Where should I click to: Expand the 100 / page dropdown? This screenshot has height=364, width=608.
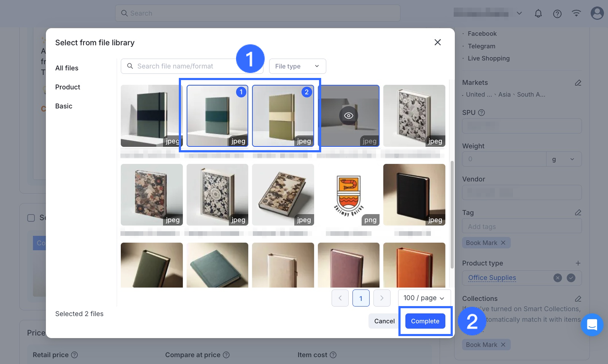(424, 298)
